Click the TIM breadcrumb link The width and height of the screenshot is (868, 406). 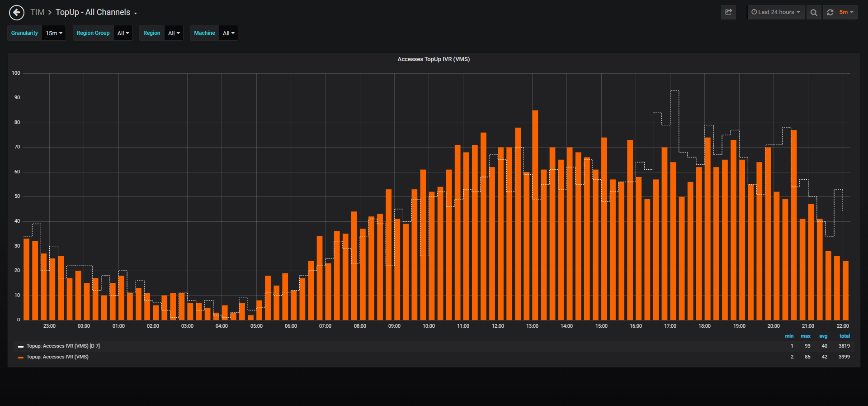(38, 12)
